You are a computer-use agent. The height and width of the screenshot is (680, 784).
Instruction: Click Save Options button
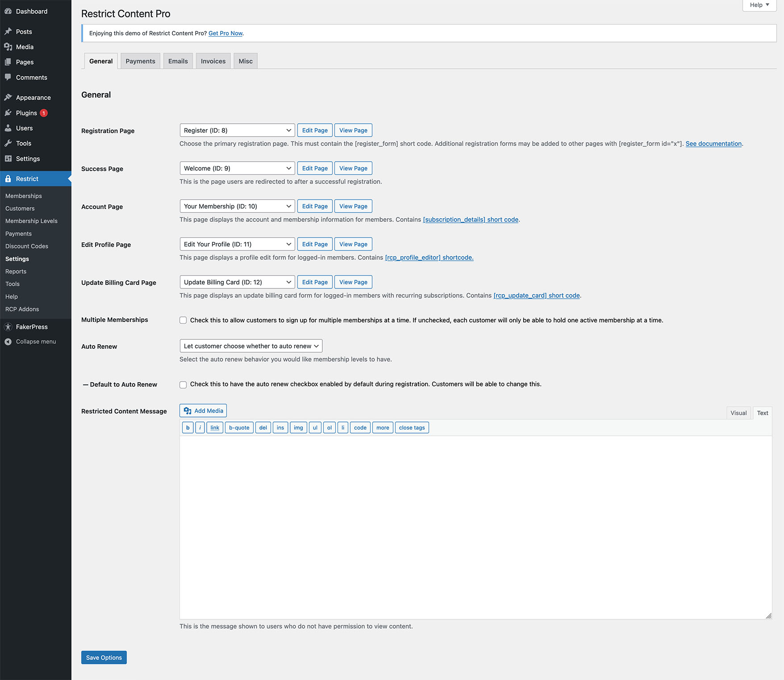pos(104,658)
